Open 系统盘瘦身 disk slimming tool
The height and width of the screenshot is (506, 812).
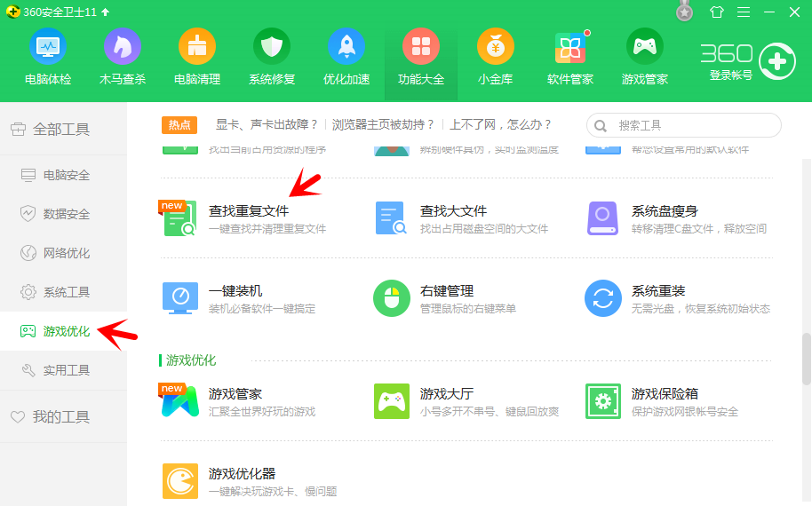point(664,211)
